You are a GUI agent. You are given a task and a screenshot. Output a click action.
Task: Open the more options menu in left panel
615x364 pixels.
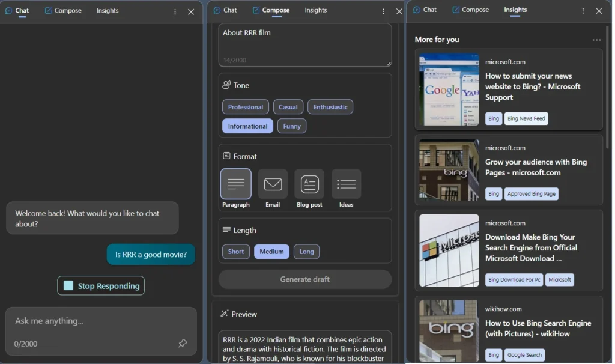(x=175, y=12)
